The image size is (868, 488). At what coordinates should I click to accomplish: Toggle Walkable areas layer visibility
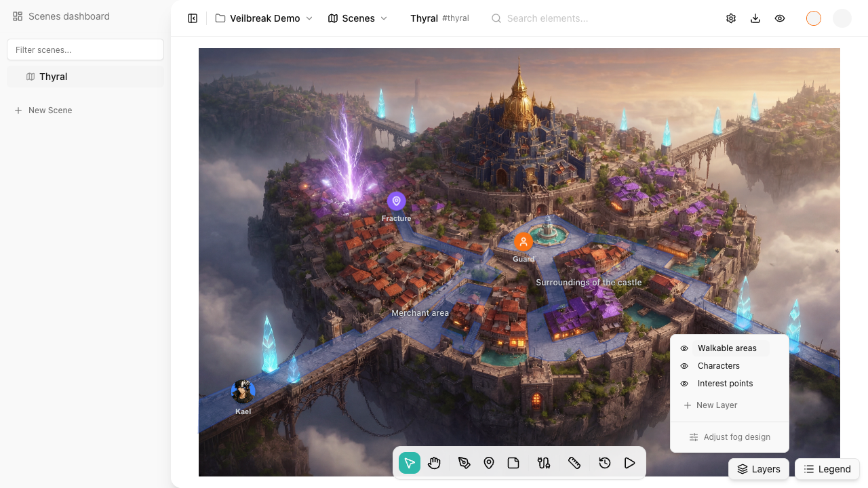coord(684,348)
